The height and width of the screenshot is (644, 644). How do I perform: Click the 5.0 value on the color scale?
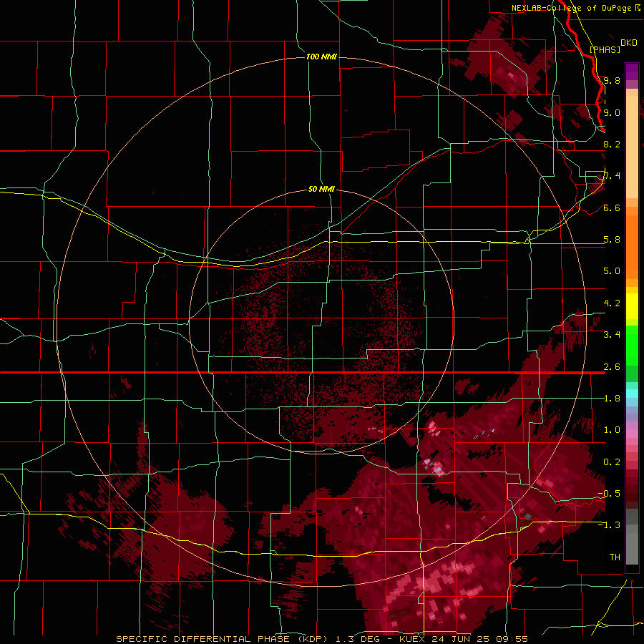612,271
